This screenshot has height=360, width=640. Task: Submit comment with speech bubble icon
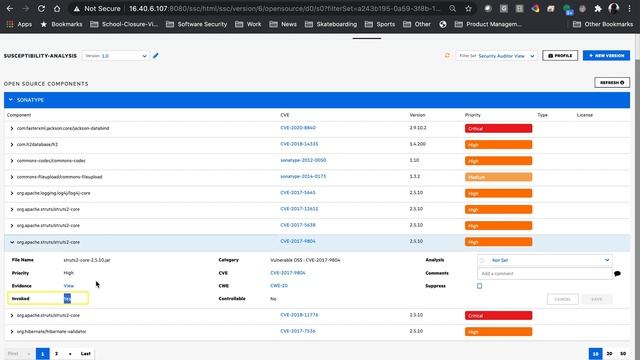[x=617, y=273]
